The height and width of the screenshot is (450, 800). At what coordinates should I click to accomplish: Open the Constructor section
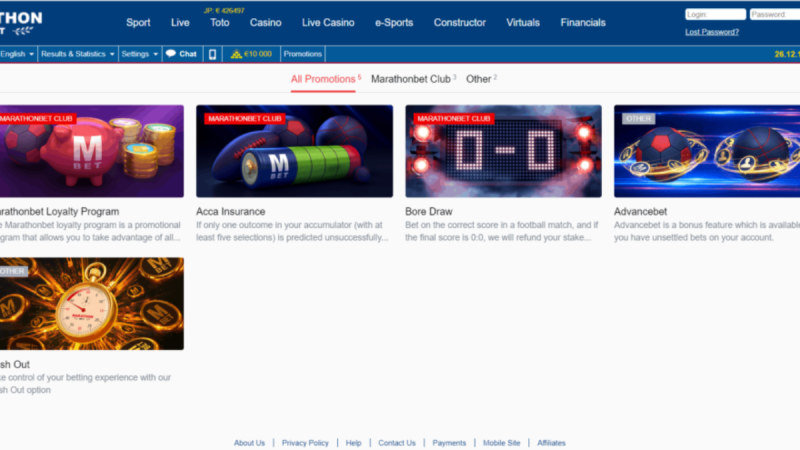tap(460, 22)
